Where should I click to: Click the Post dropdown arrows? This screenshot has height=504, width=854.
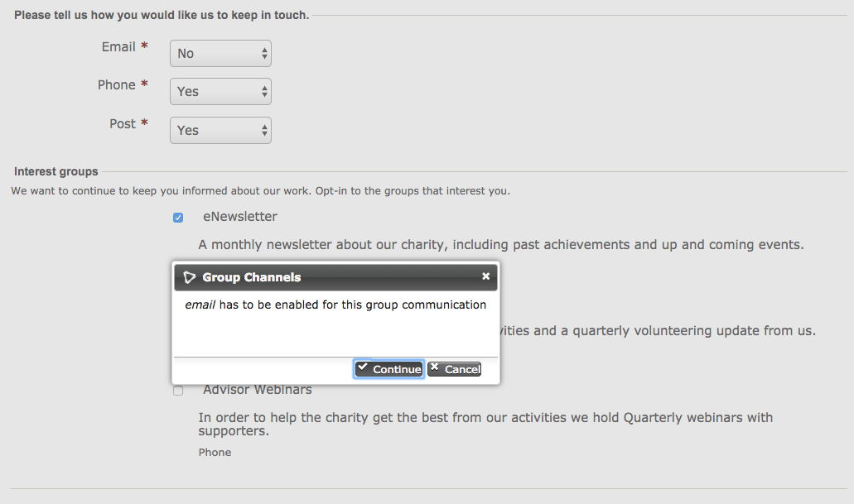264,131
